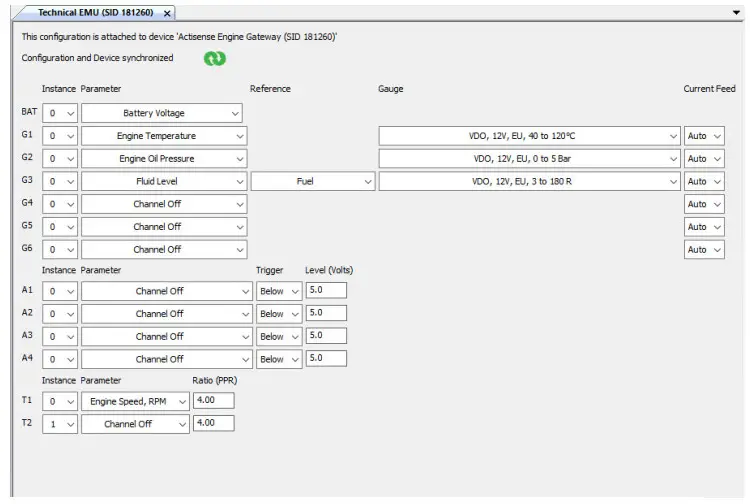The image size is (750, 504).
Task: Open G4 instance dropdown
Action: point(60,204)
